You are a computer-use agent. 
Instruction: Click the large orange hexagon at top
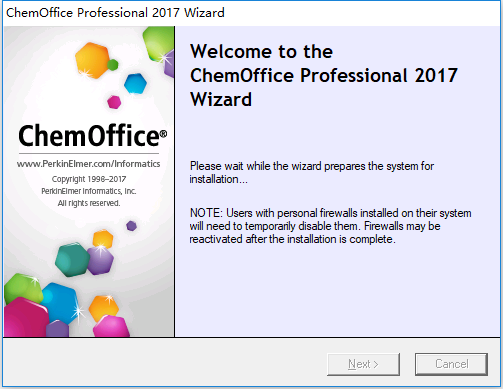92,60
